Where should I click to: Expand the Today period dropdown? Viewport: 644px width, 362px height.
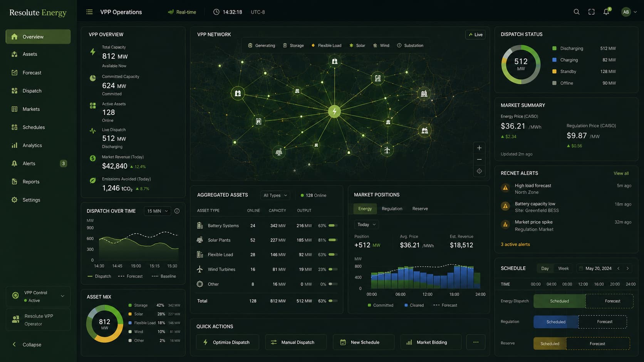366,225
